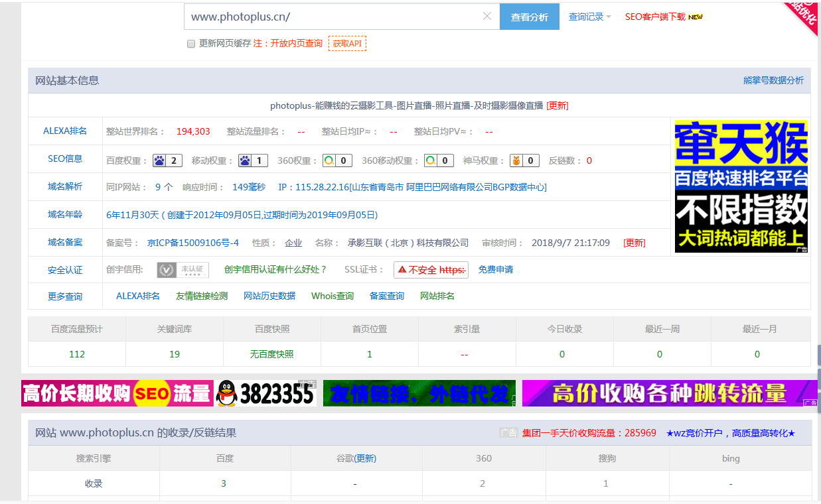Click ALEXA排名 row label
This screenshot has height=504, width=821.
[x=65, y=131]
